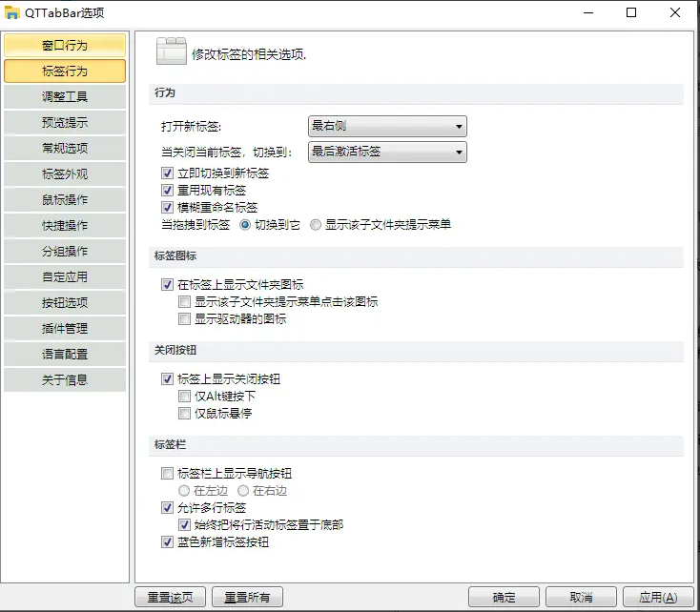Click the 取消 button
The height and width of the screenshot is (612, 700).
(581, 597)
